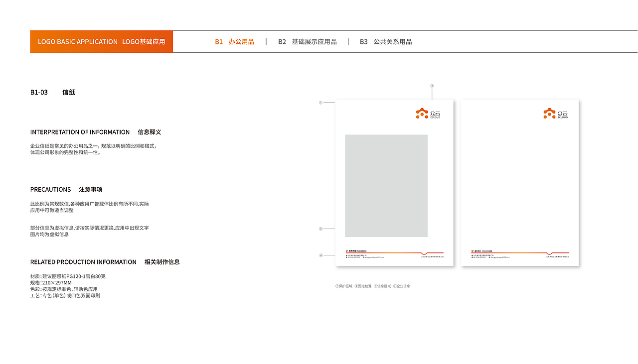Click the 信纸 title
638x364 pixels.
pyautogui.click(x=69, y=92)
